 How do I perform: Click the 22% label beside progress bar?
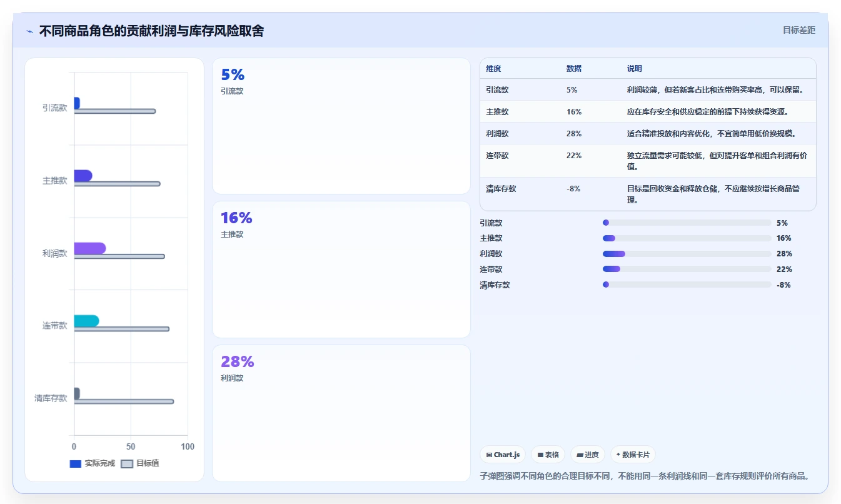784,270
